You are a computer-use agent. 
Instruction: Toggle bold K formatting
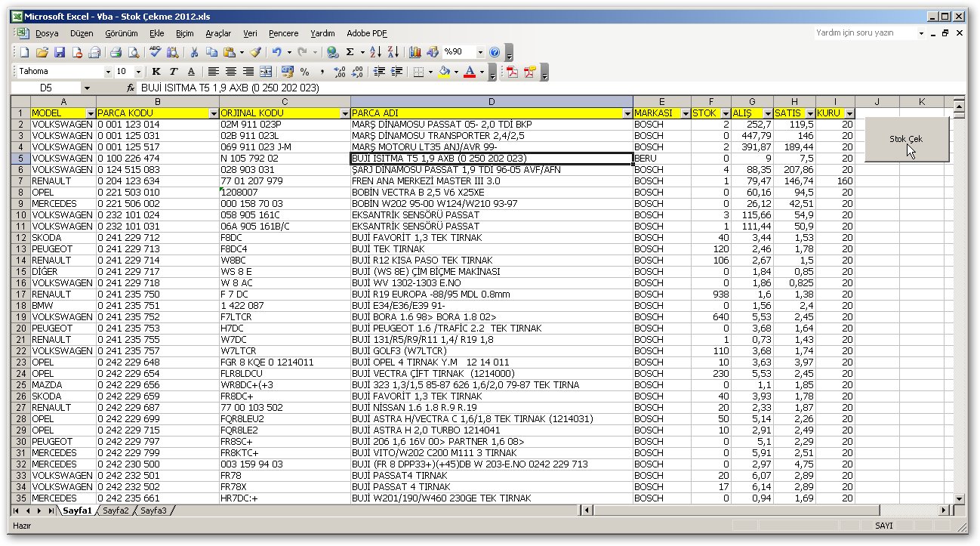pyautogui.click(x=156, y=72)
